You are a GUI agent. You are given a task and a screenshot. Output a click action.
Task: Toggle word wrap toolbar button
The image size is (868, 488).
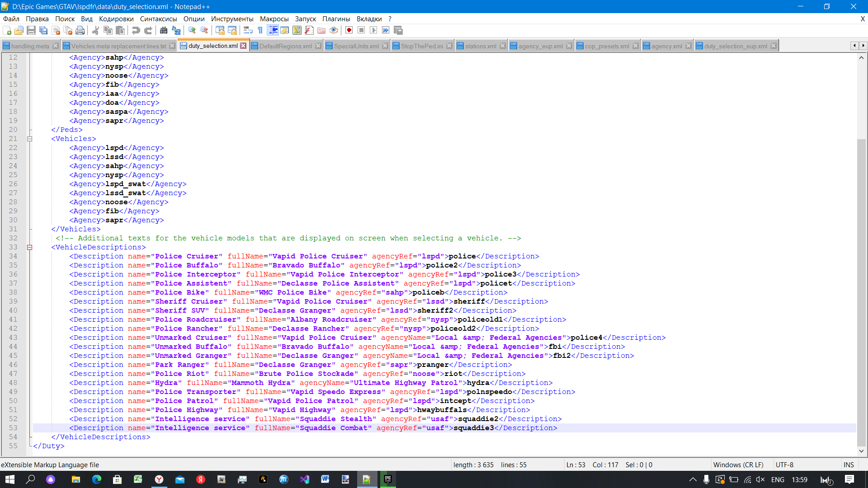pos(248,30)
